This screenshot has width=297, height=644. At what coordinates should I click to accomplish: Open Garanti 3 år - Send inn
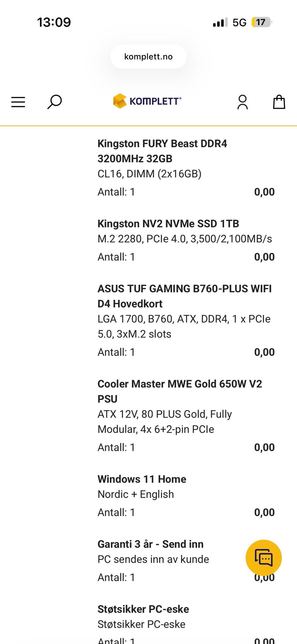tap(150, 544)
